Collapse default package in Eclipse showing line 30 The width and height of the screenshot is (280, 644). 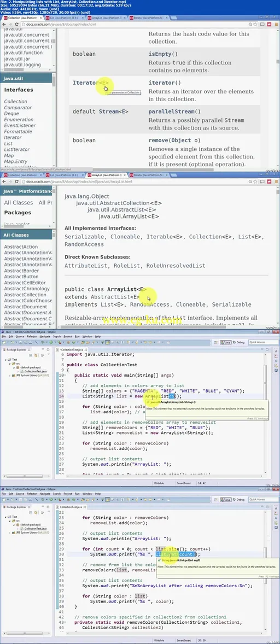tap(13, 525)
